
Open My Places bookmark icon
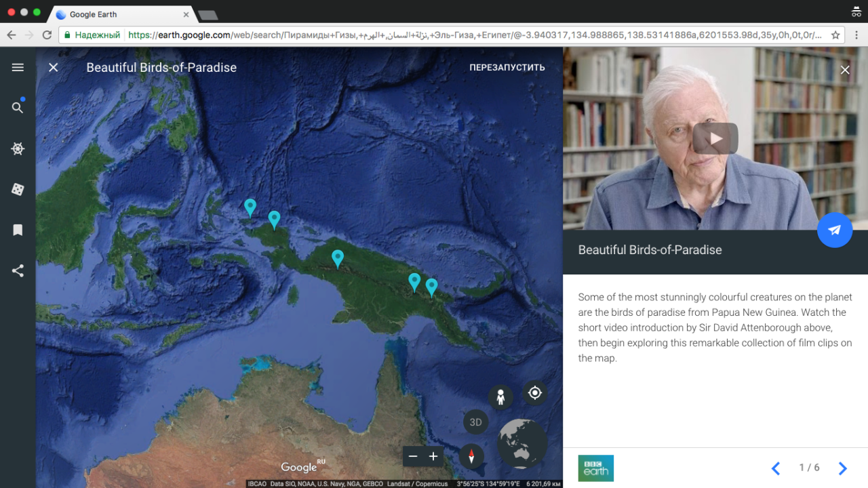(18, 230)
